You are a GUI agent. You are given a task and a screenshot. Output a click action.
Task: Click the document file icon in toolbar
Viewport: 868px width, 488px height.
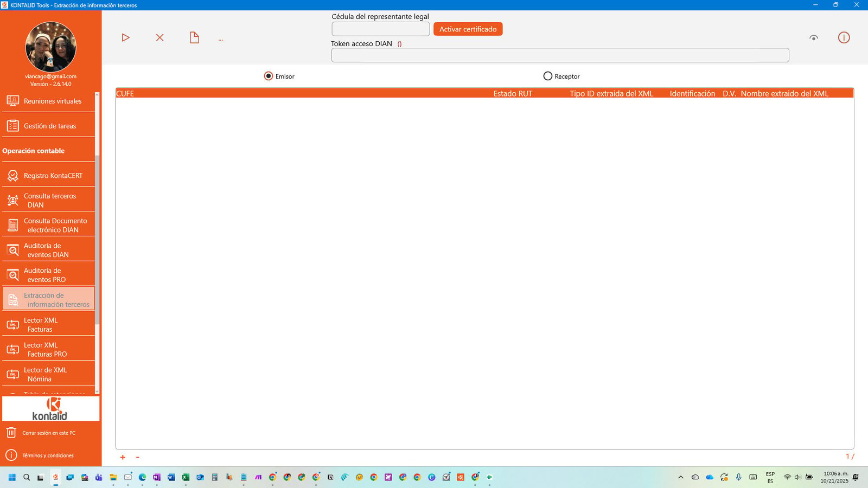[194, 37]
